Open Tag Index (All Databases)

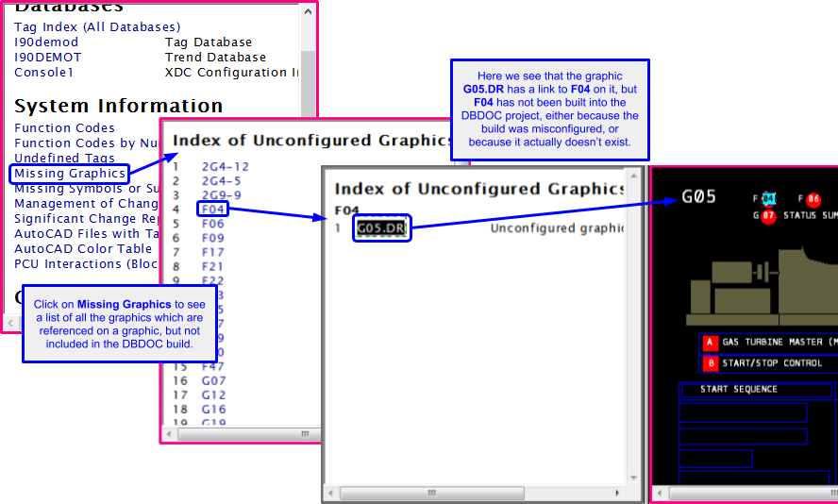pyautogui.click(x=97, y=27)
